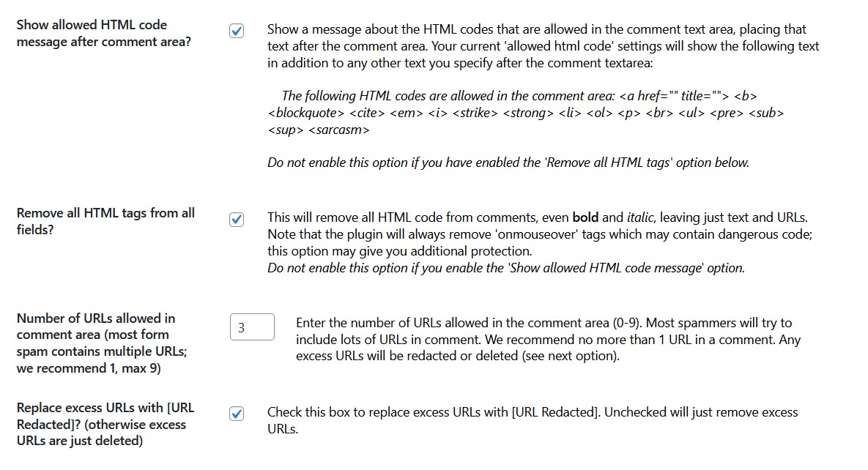Click the 'Enter the number of URLs allowed' help text
868x470 pixels.
[x=548, y=340]
